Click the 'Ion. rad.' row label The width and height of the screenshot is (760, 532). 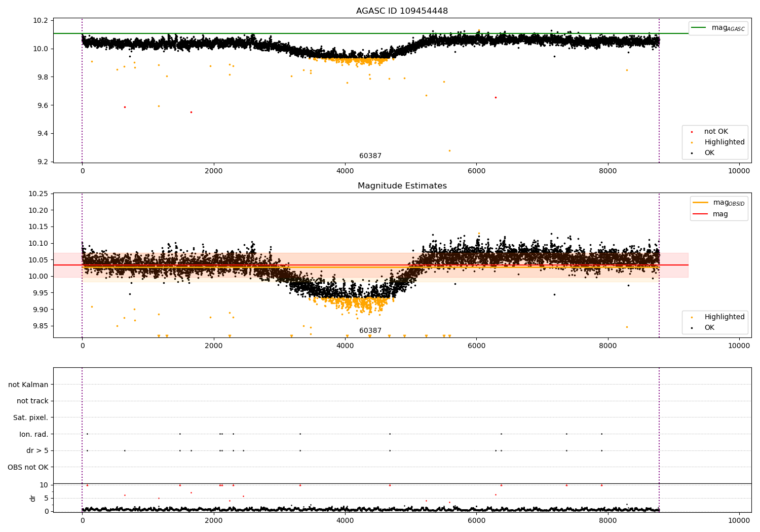click(x=34, y=434)
